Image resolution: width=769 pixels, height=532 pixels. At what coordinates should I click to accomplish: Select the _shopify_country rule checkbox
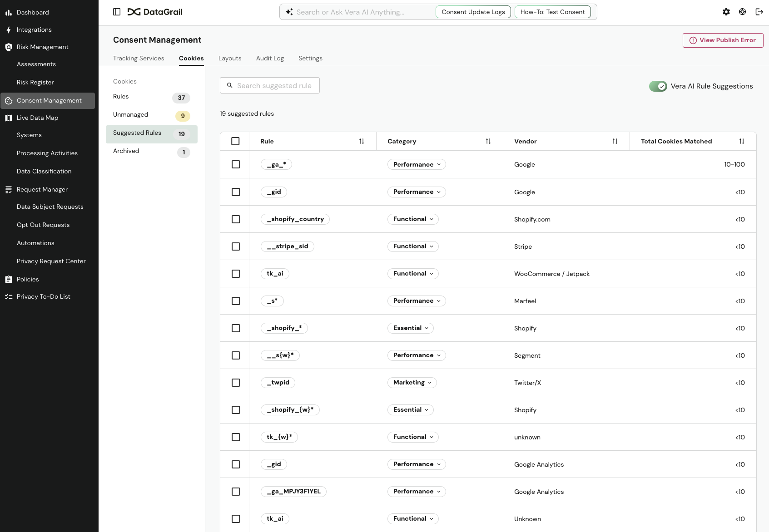click(x=235, y=219)
